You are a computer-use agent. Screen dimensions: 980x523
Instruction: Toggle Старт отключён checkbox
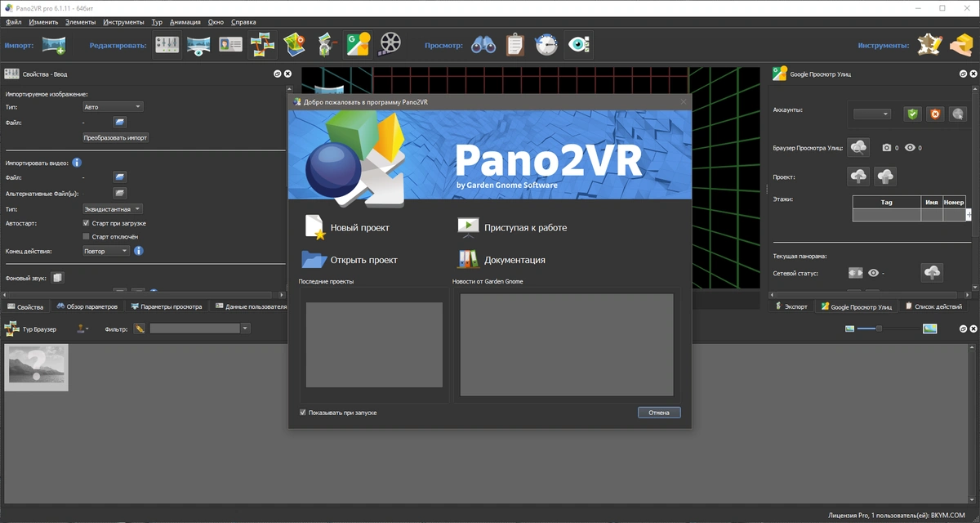[x=87, y=237]
